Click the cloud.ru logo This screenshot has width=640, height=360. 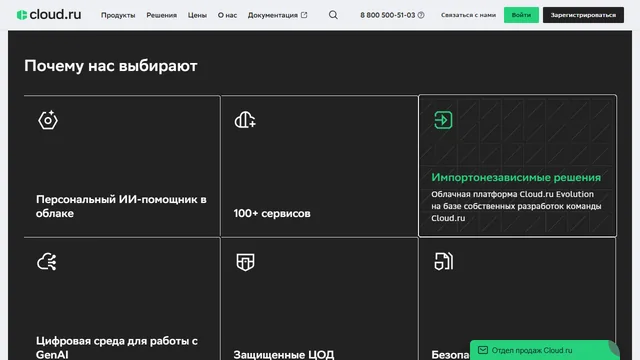(x=49, y=15)
